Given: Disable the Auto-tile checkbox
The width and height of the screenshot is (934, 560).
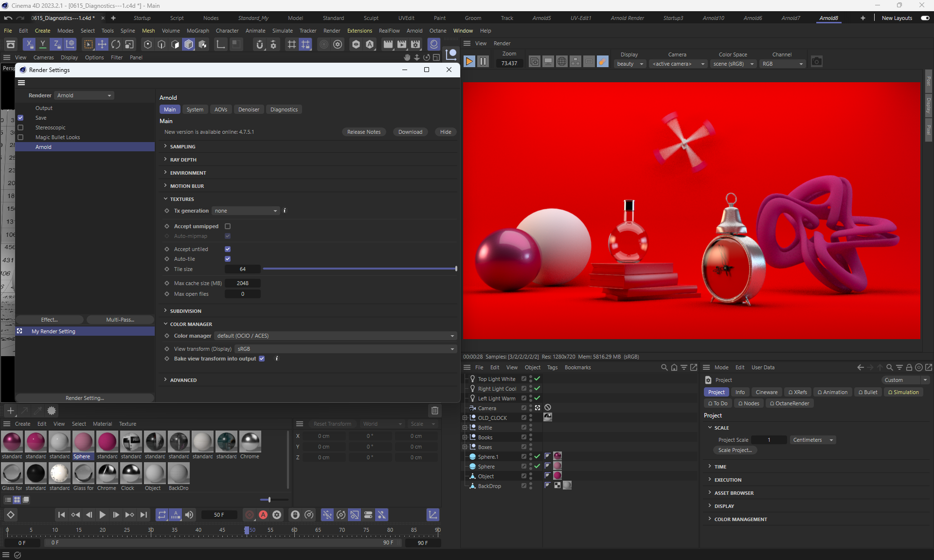Looking at the screenshot, I should click(x=228, y=259).
